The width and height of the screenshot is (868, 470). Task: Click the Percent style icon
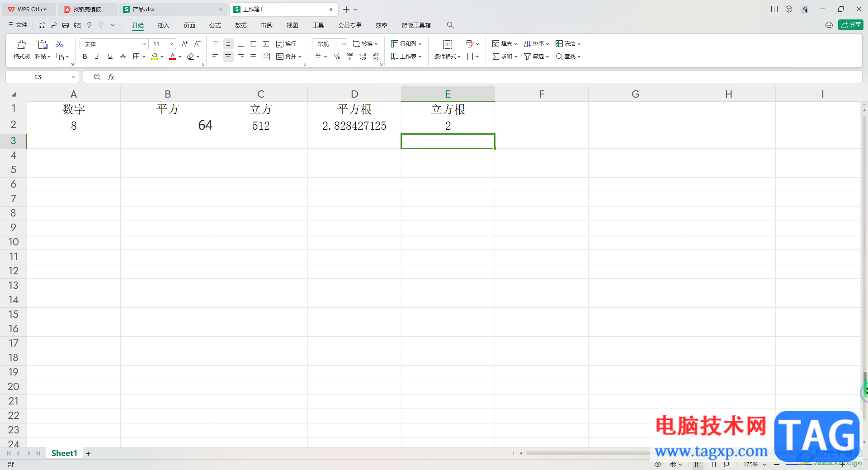point(337,56)
